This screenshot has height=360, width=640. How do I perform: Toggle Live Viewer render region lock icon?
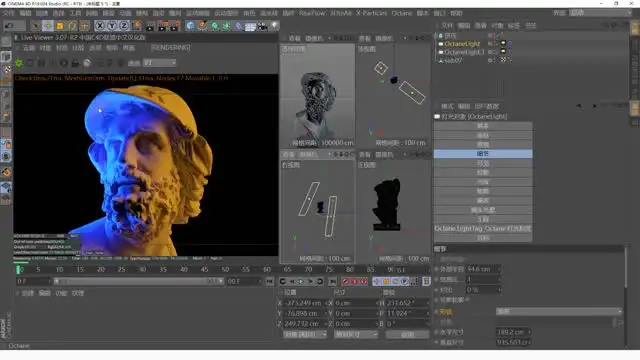click(x=75, y=63)
